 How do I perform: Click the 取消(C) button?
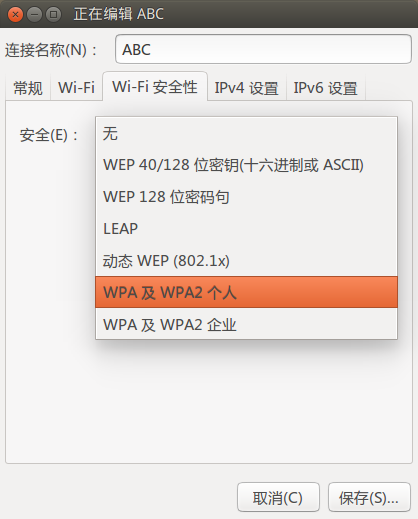pyautogui.click(x=278, y=497)
